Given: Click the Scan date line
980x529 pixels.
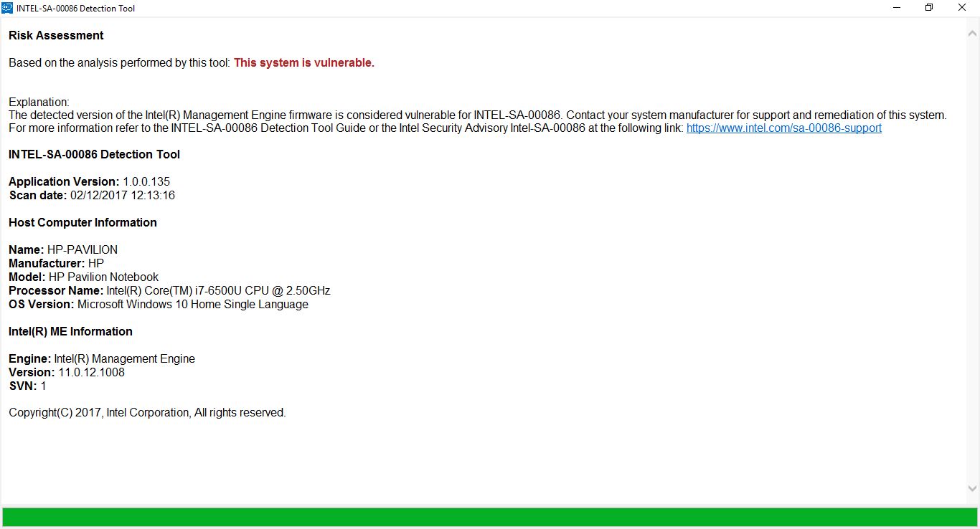Looking at the screenshot, I should [92, 196].
